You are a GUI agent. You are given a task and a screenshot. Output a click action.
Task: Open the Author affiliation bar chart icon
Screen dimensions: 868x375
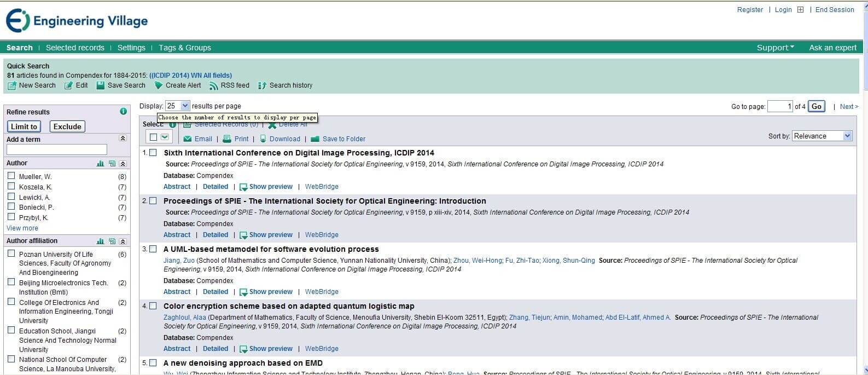pyautogui.click(x=100, y=241)
